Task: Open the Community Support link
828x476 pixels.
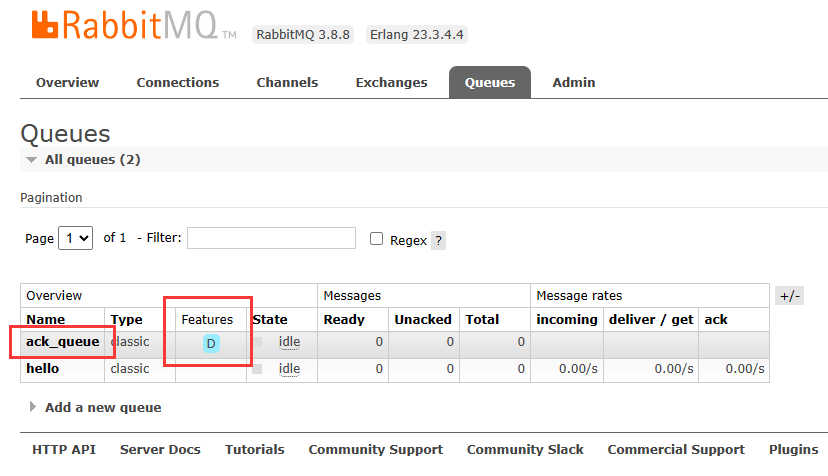Action: point(375,450)
